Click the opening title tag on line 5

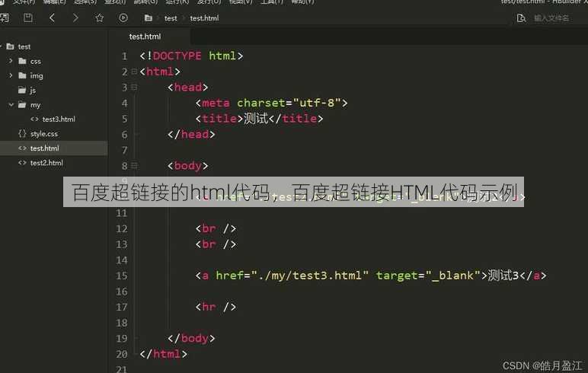(x=219, y=119)
